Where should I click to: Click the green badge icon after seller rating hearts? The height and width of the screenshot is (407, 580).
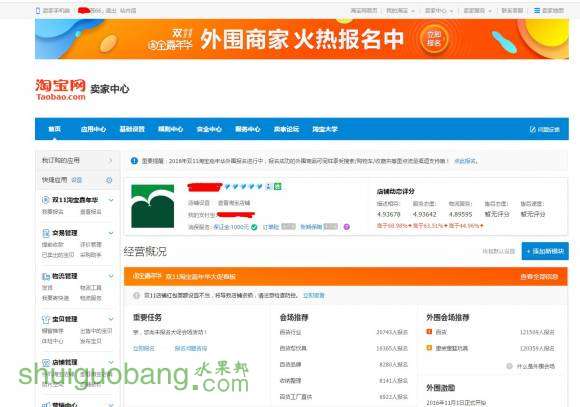click(x=277, y=186)
